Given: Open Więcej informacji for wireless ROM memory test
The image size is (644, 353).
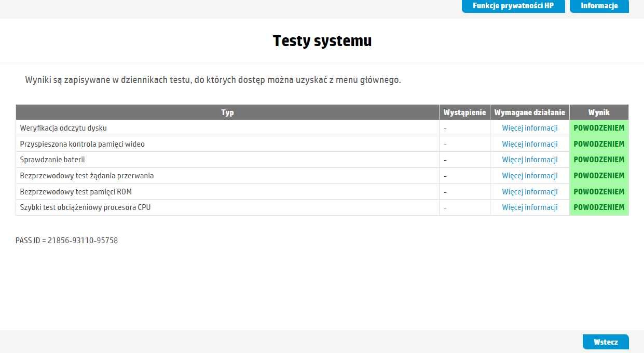Looking at the screenshot, I should (530, 192).
